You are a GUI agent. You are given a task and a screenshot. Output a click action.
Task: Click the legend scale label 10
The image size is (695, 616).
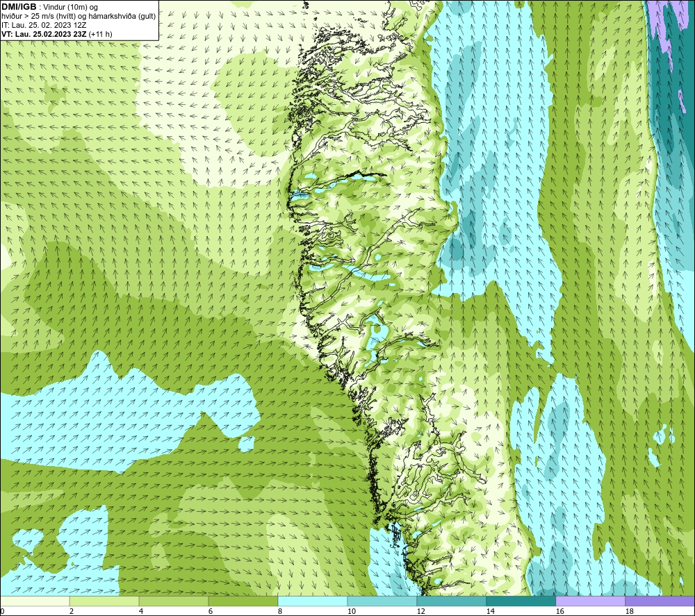click(x=351, y=611)
